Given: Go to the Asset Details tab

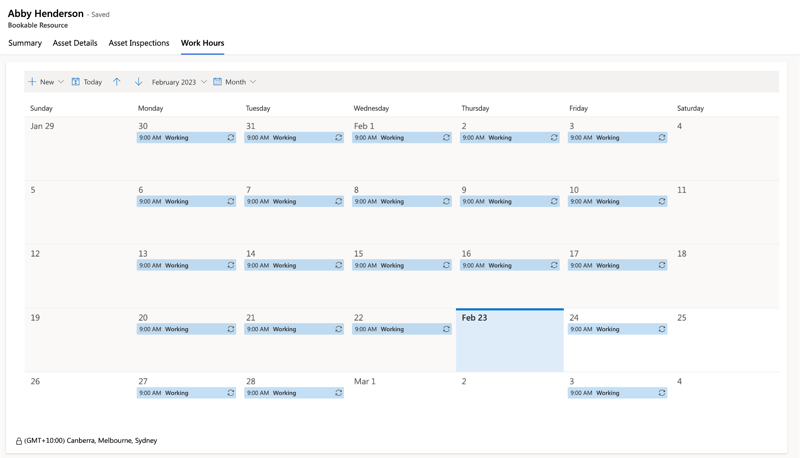Looking at the screenshot, I should tap(75, 43).
